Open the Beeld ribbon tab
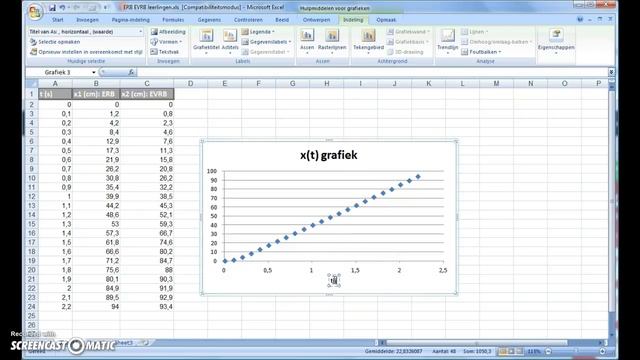 click(x=282, y=20)
